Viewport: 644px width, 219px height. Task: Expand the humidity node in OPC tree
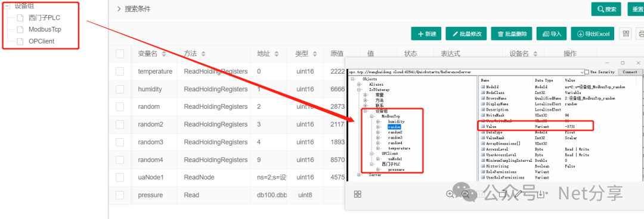[378, 122]
